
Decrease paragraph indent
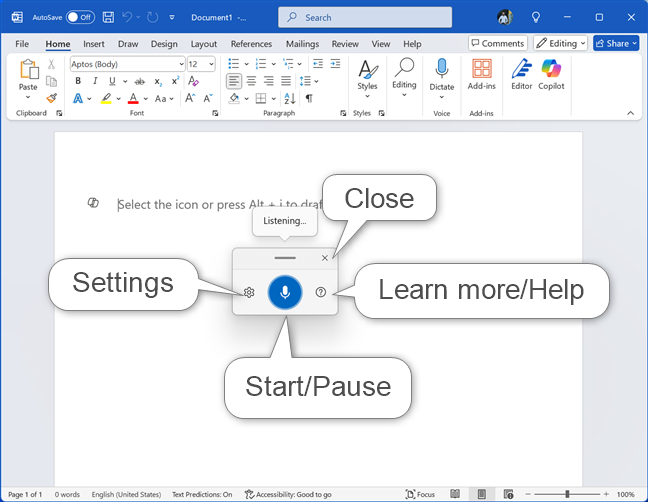[x=318, y=64]
